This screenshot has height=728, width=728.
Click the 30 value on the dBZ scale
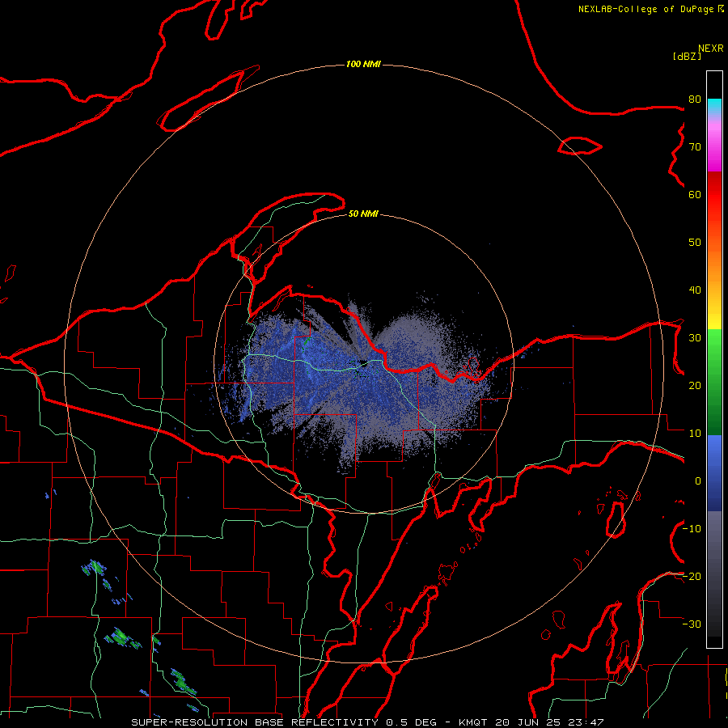(x=695, y=338)
